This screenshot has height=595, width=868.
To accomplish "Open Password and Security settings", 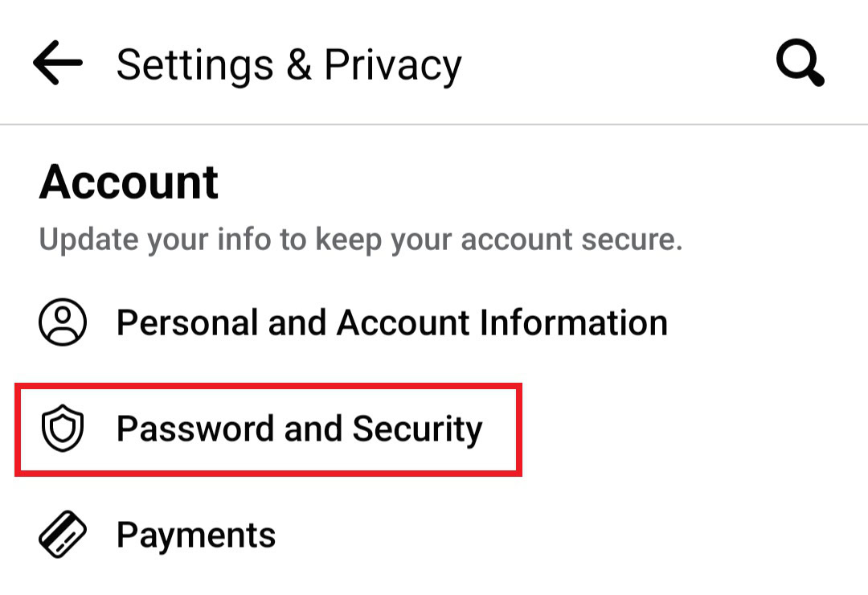I will pyautogui.click(x=299, y=429).
